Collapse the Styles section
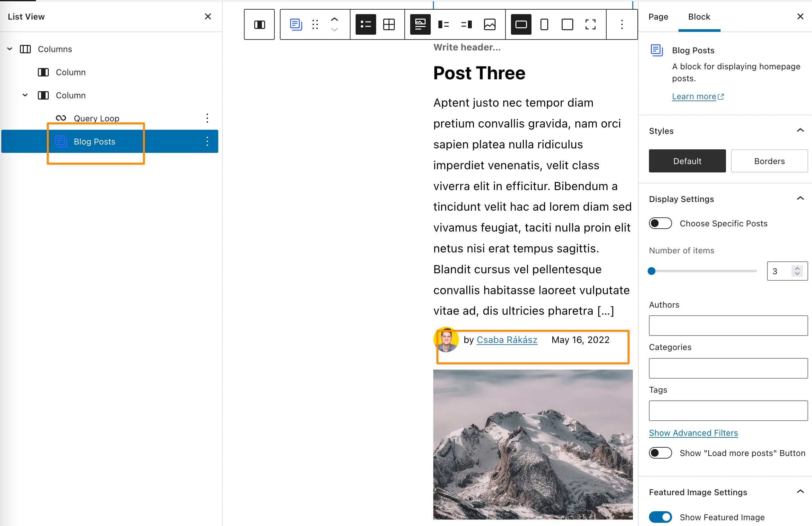This screenshot has width=812, height=526. click(801, 130)
